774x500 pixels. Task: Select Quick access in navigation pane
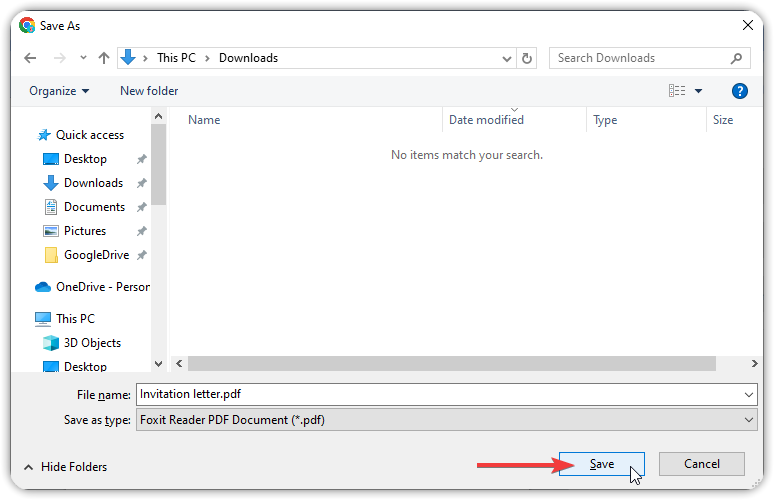(90, 135)
